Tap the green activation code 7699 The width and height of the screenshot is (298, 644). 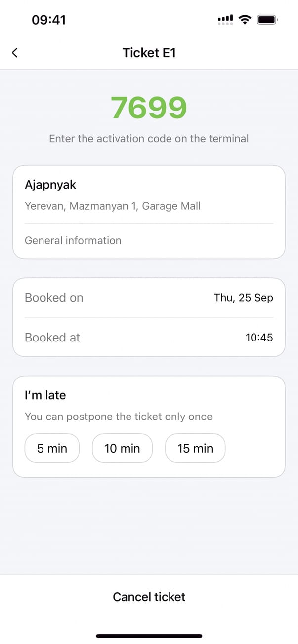149,108
